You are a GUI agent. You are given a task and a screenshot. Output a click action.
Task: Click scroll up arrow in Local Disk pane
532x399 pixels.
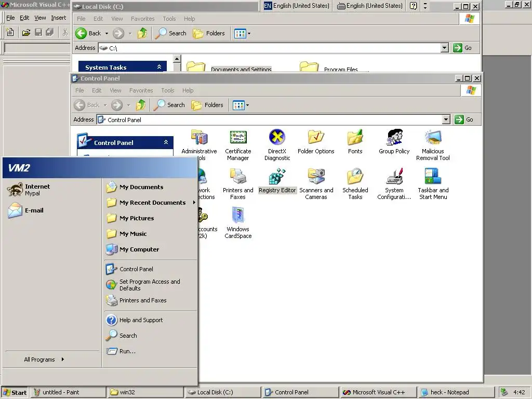point(177,59)
